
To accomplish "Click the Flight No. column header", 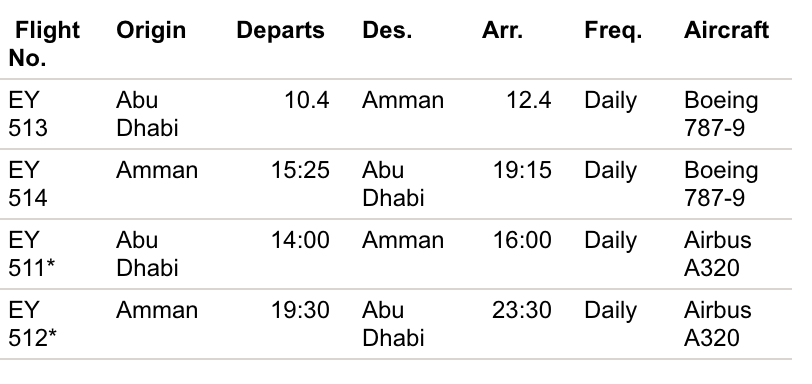I will pos(45,44).
